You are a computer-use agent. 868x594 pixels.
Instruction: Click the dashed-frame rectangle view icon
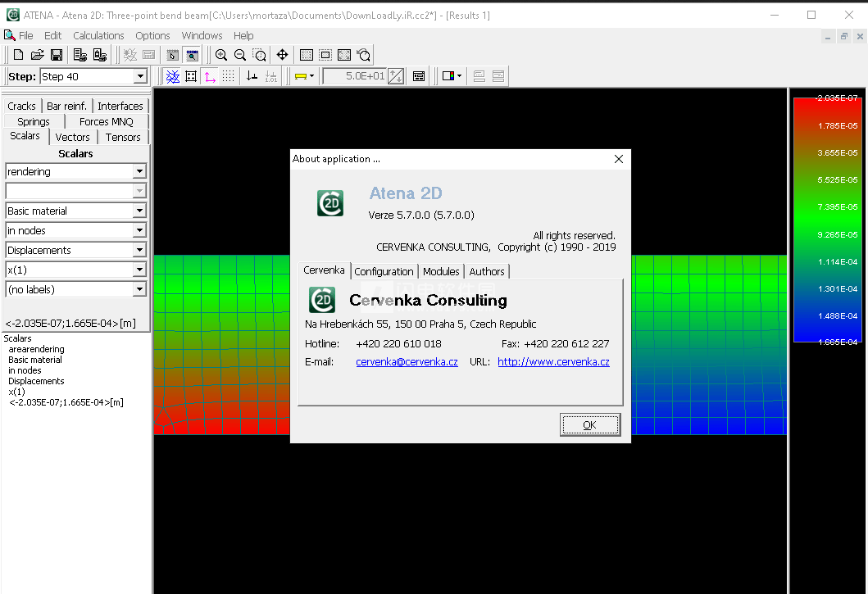coord(325,55)
